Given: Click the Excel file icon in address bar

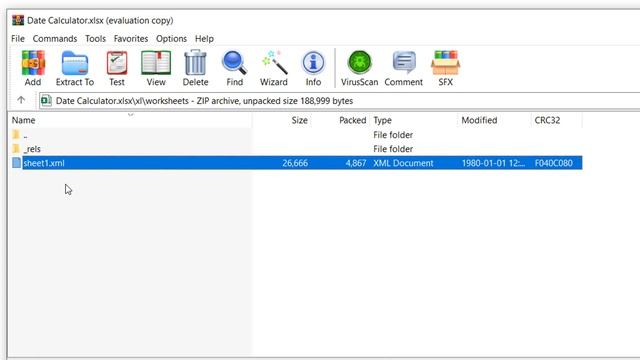Looking at the screenshot, I should pos(46,100).
